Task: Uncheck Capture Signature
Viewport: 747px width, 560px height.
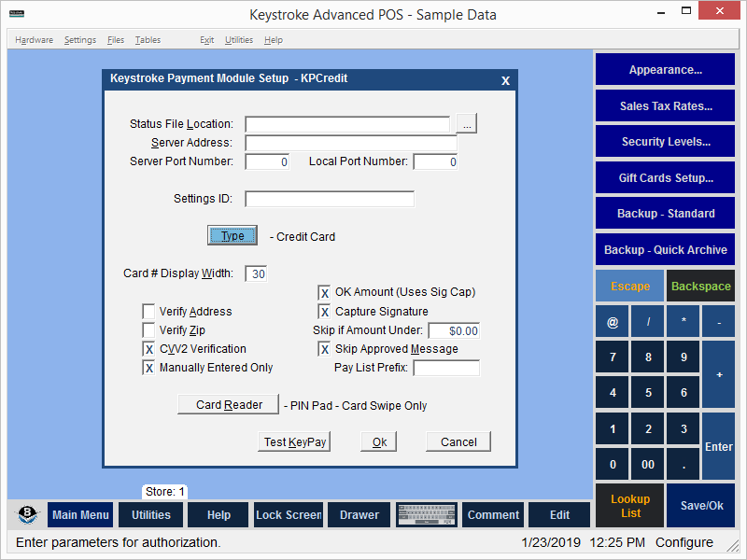Action: pyautogui.click(x=326, y=312)
